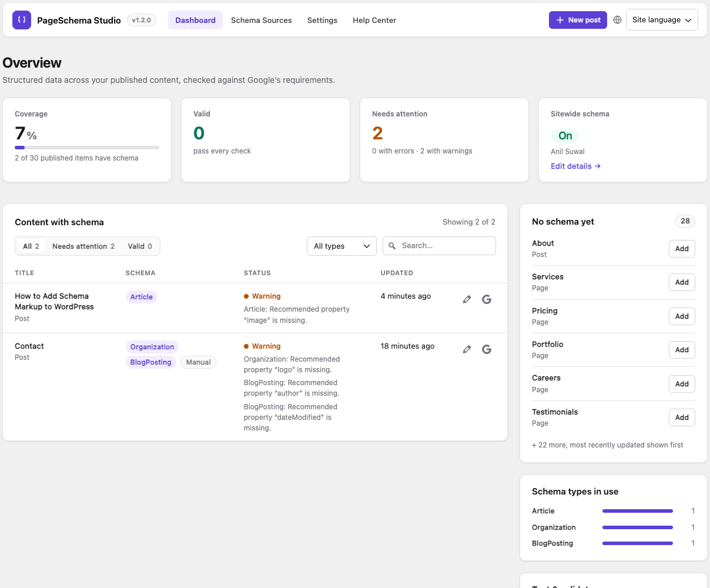Select the All 2 filter tab

31,246
